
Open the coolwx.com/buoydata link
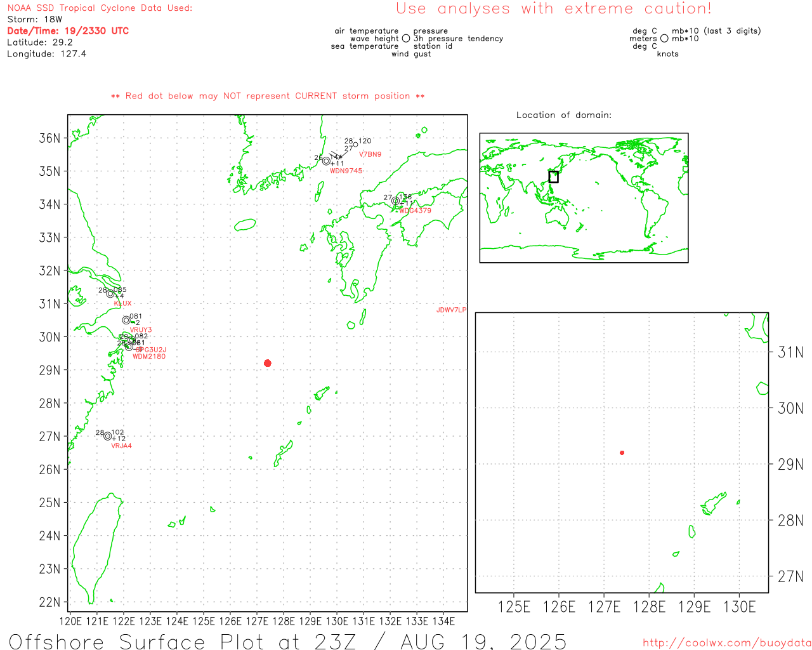click(727, 642)
